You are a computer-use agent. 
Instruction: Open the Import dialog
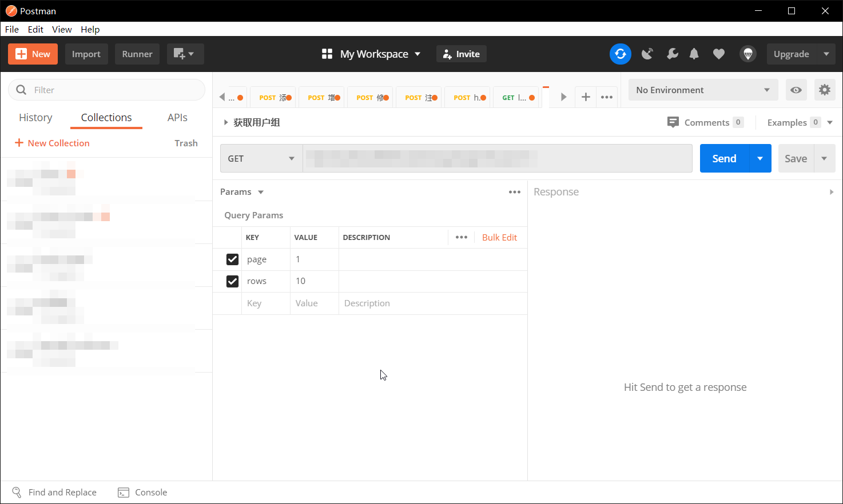click(86, 54)
